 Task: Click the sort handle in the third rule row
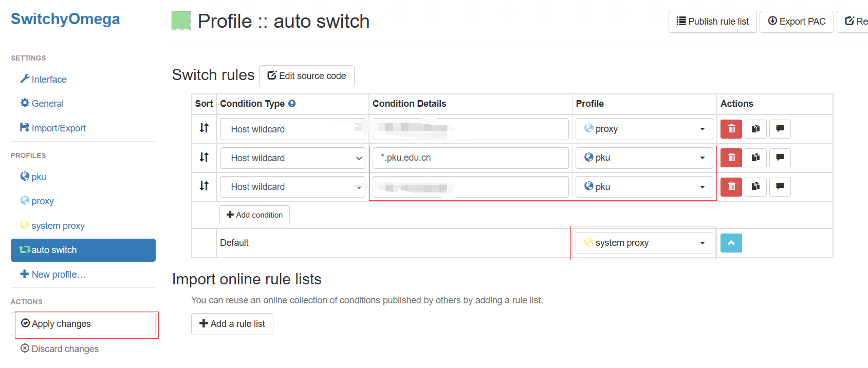(204, 186)
